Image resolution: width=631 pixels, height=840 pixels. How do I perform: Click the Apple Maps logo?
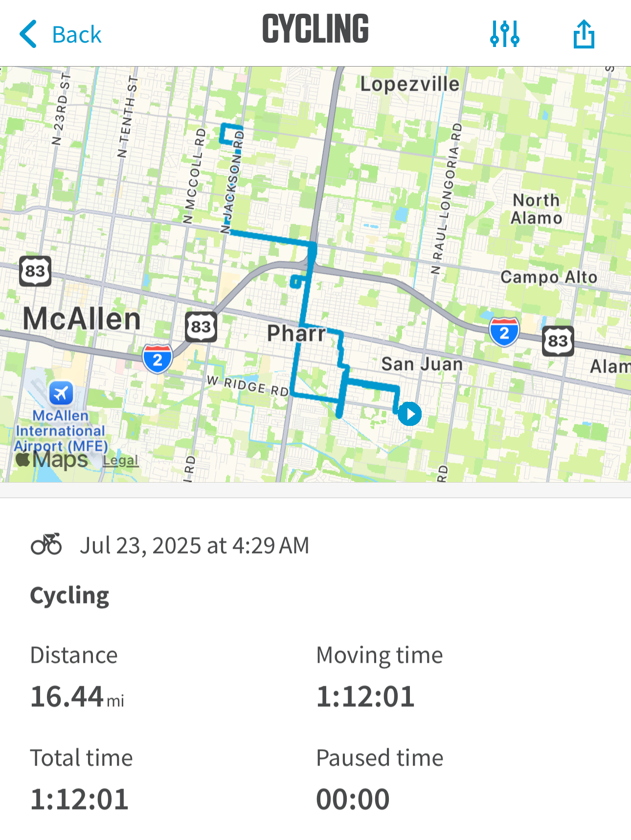[x=52, y=459]
